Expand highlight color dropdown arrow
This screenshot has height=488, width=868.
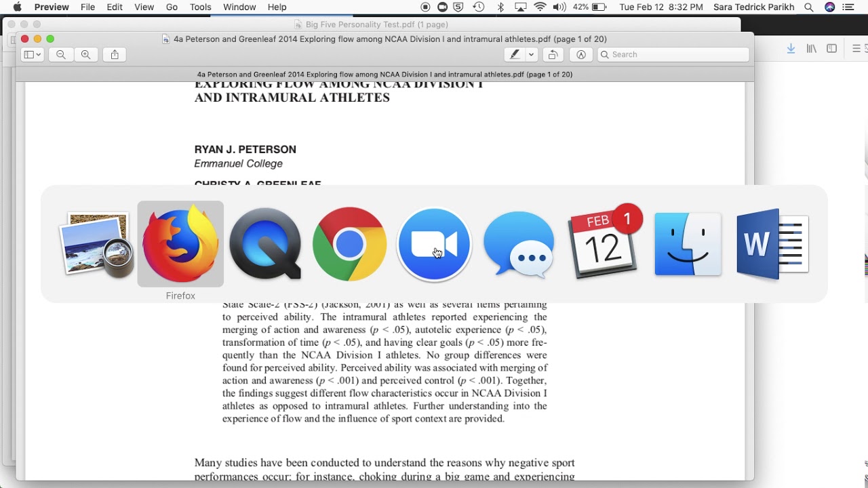[x=532, y=55]
